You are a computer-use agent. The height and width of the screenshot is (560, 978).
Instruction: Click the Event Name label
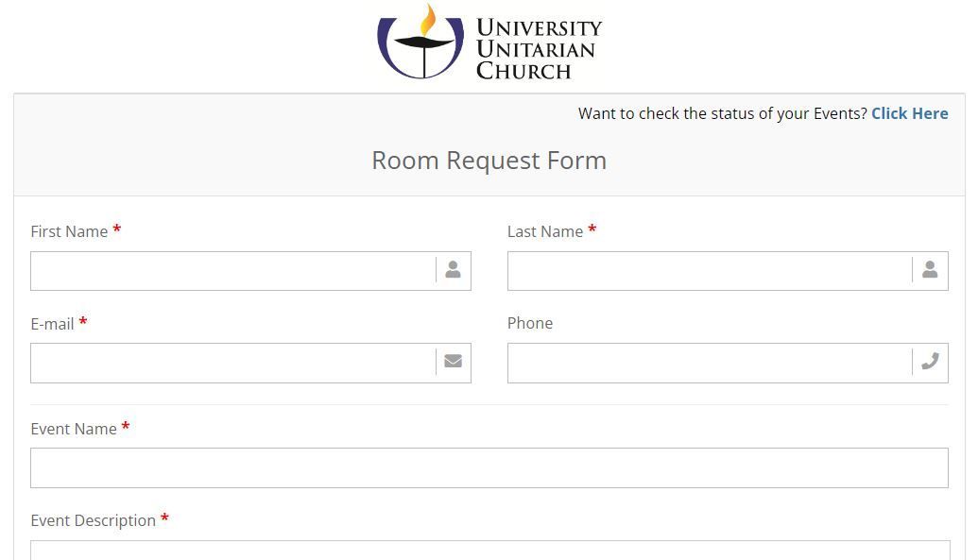pos(74,429)
